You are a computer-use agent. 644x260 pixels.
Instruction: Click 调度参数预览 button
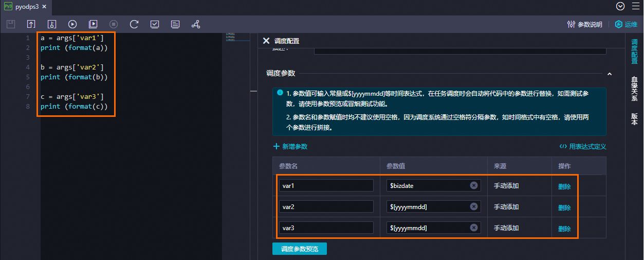[300, 249]
